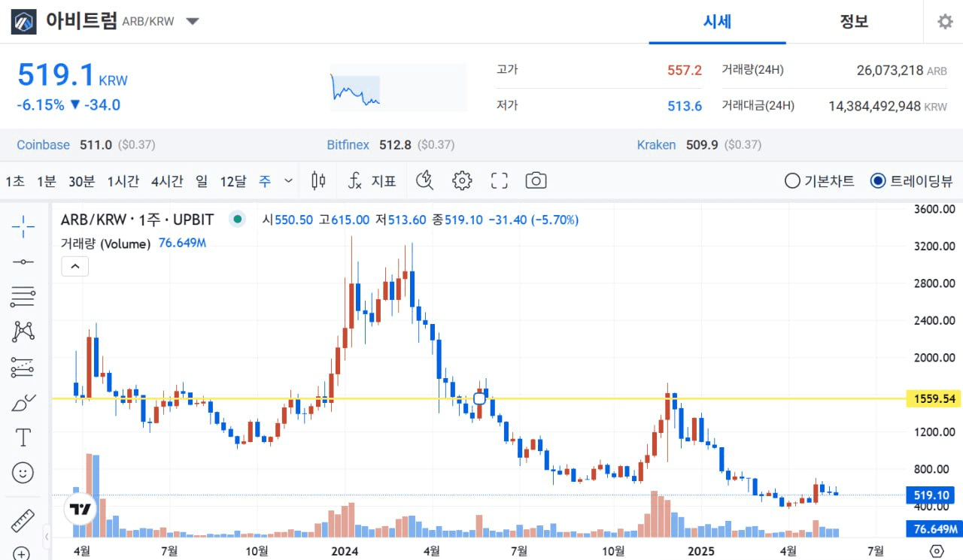Toggle fullscreen chart mode icon

pos(499,180)
